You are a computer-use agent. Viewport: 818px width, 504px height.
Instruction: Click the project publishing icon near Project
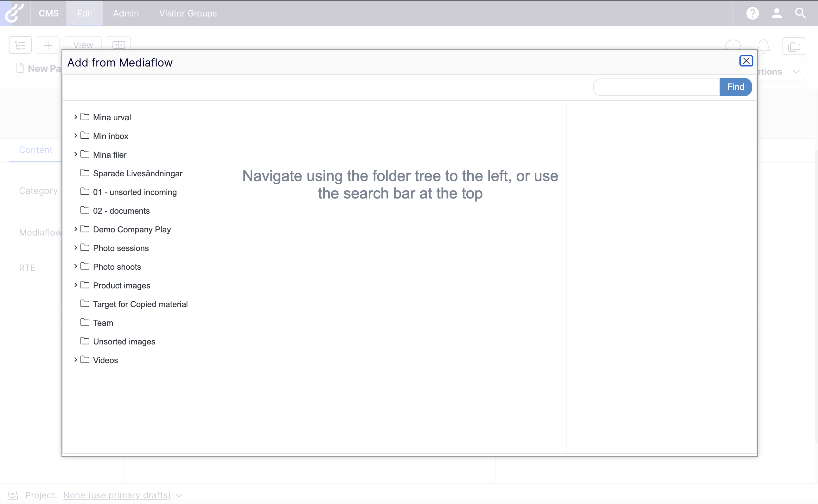pyautogui.click(x=13, y=495)
